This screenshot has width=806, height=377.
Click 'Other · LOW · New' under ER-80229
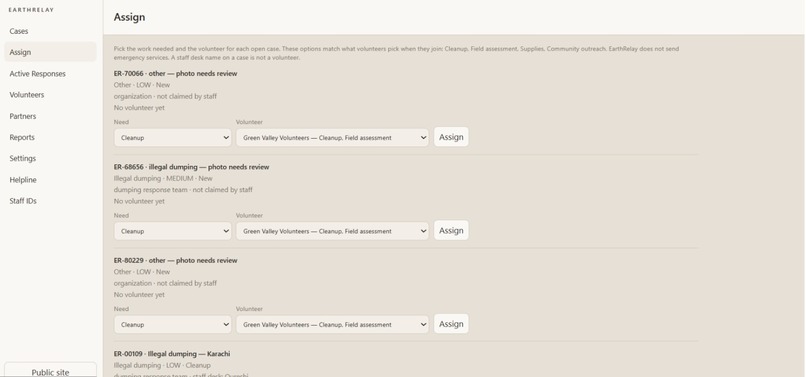tap(142, 272)
